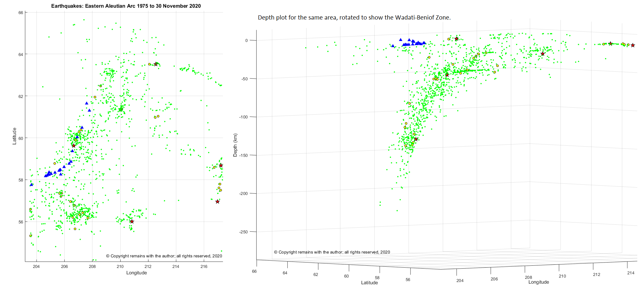Click the depth tick "-100"

[243, 117]
